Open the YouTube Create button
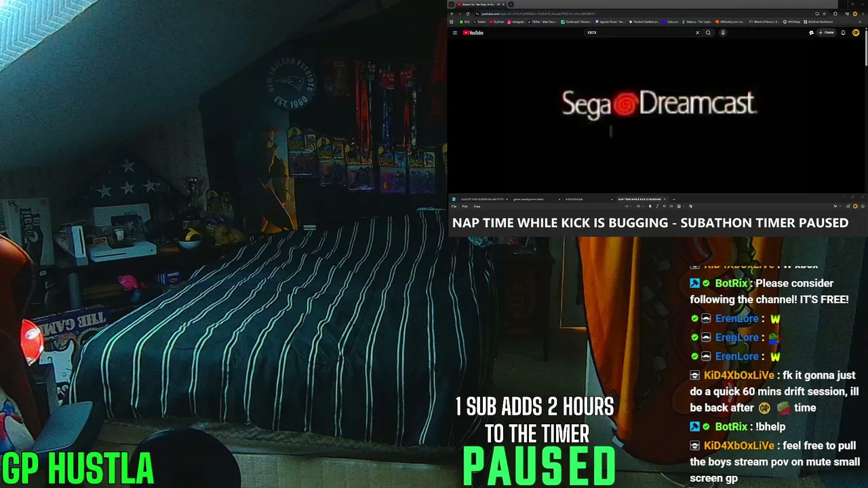 (827, 33)
